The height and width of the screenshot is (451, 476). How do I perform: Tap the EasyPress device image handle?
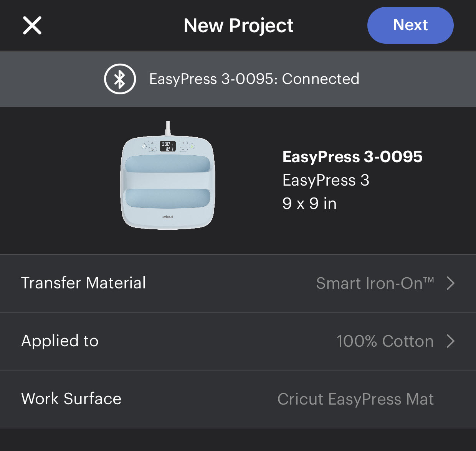click(x=168, y=181)
